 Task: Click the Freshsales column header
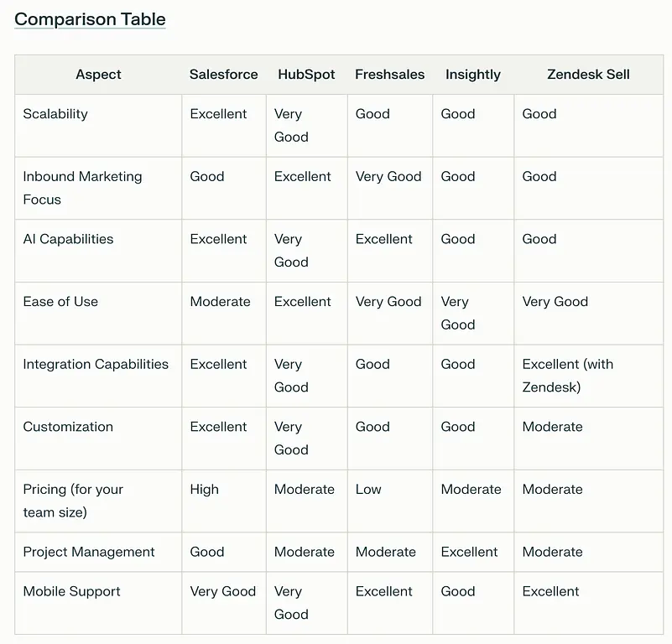(389, 75)
